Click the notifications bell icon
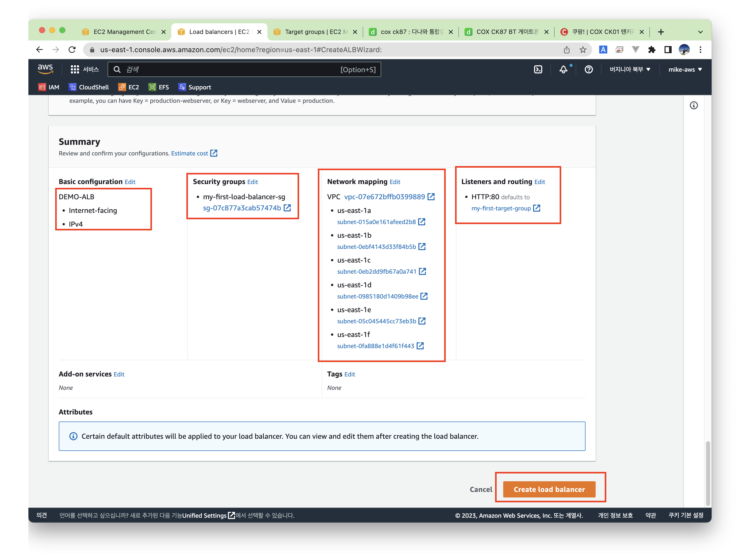Image resolution: width=740 pixels, height=560 pixels. tap(563, 70)
